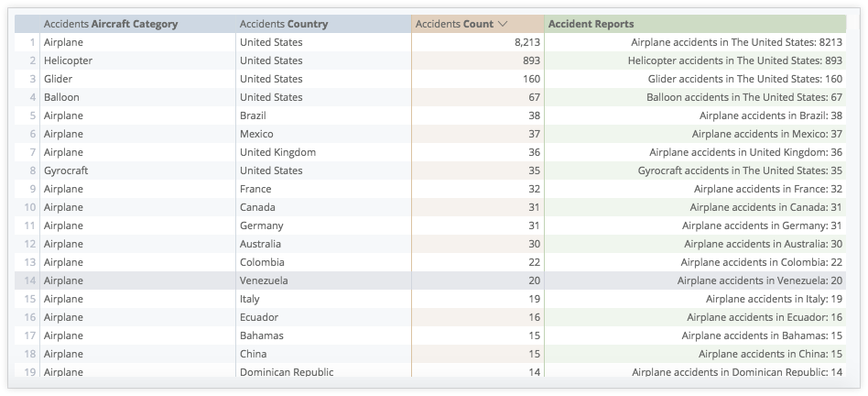Screen dimensions: 868x396
Task: Click the sort arrow on Accidents Count header
Action: 503,24
